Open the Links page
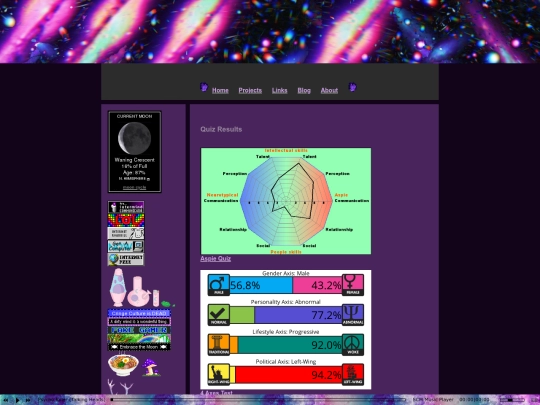Image resolution: width=540 pixels, height=405 pixels. click(x=279, y=90)
